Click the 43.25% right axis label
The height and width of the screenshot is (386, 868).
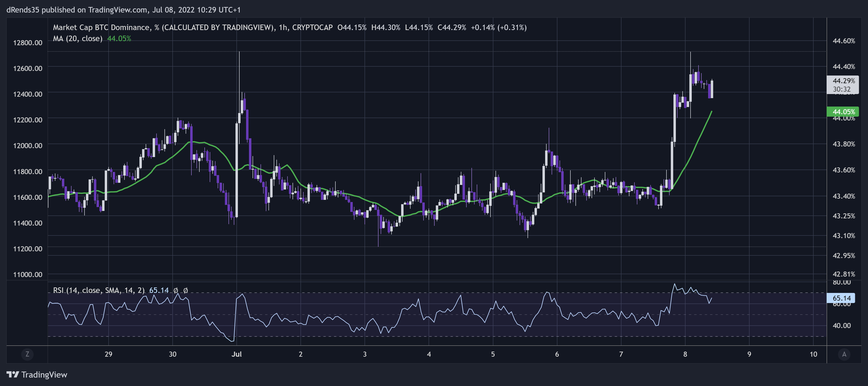point(844,216)
